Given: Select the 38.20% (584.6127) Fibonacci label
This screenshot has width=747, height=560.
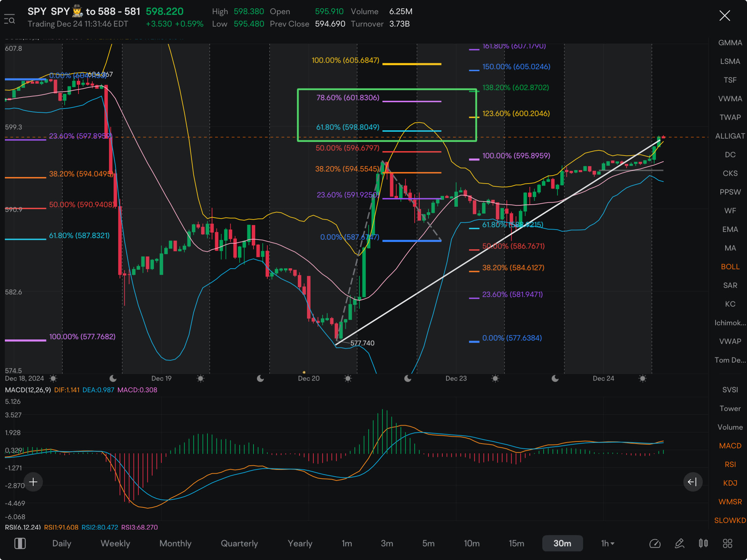Looking at the screenshot, I should 513,268.
